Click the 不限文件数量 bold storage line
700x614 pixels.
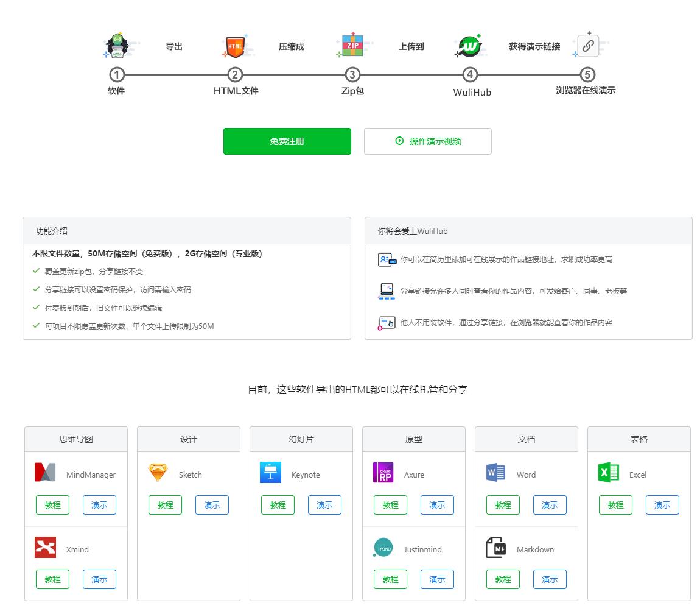(x=147, y=254)
